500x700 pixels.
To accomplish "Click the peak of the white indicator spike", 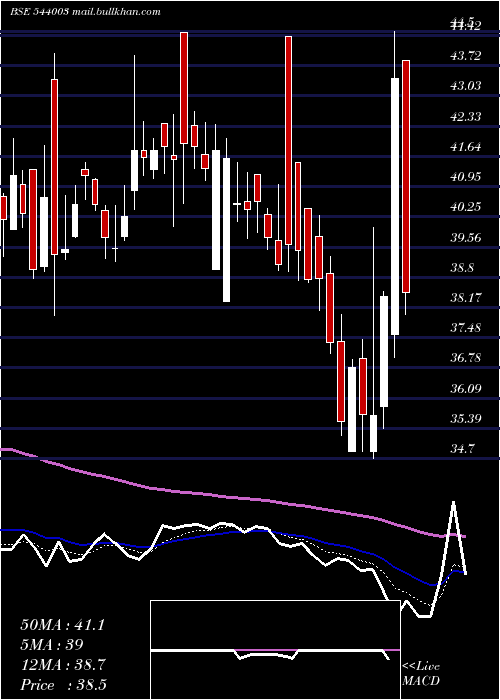I will tap(454, 503).
